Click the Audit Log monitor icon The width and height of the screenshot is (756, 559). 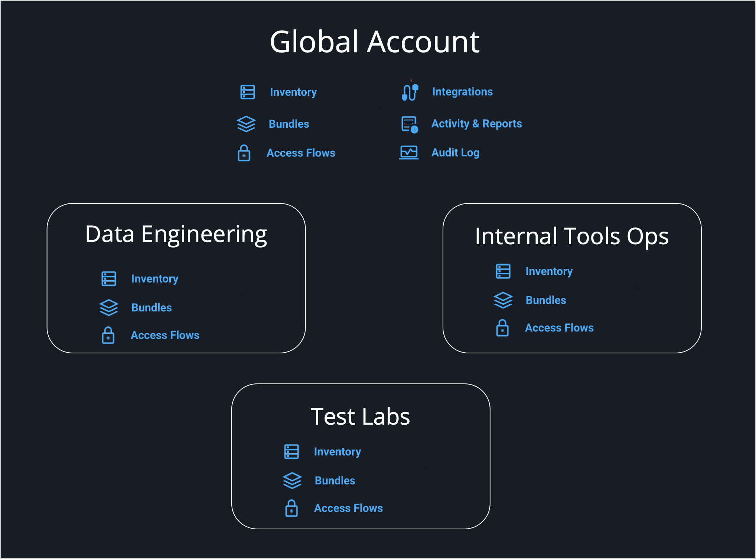409,153
